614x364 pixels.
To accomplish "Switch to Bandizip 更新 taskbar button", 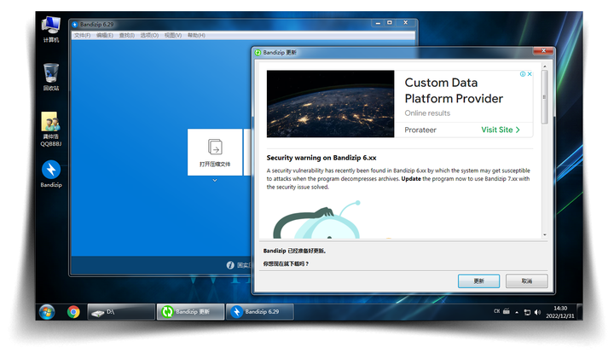I will 190,312.
